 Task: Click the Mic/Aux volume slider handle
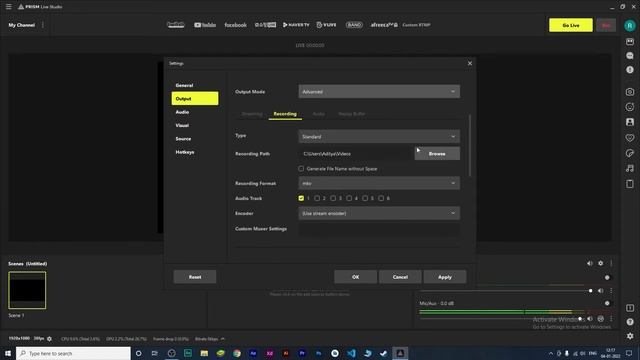[x=580, y=319]
